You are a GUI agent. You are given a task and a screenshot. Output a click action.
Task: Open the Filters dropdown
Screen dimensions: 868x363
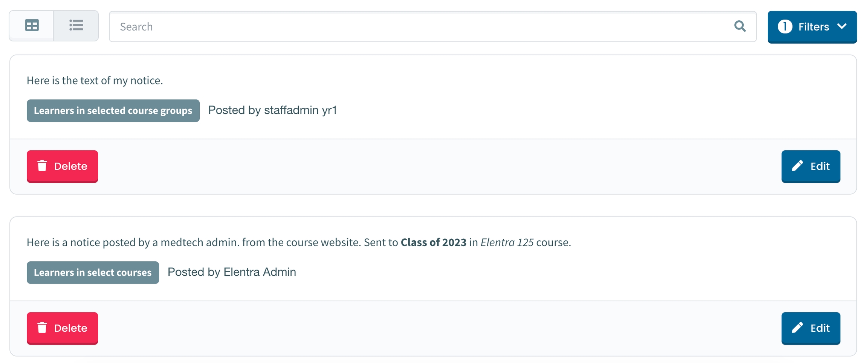[x=812, y=27]
